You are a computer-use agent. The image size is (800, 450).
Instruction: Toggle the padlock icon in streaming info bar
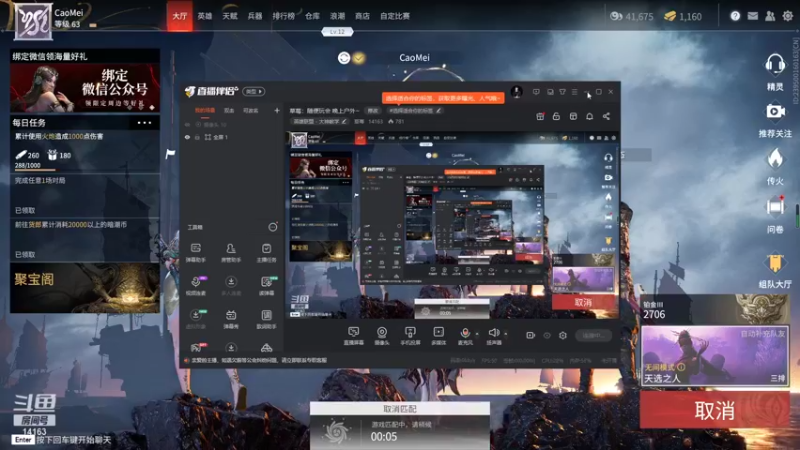[x=556, y=116]
